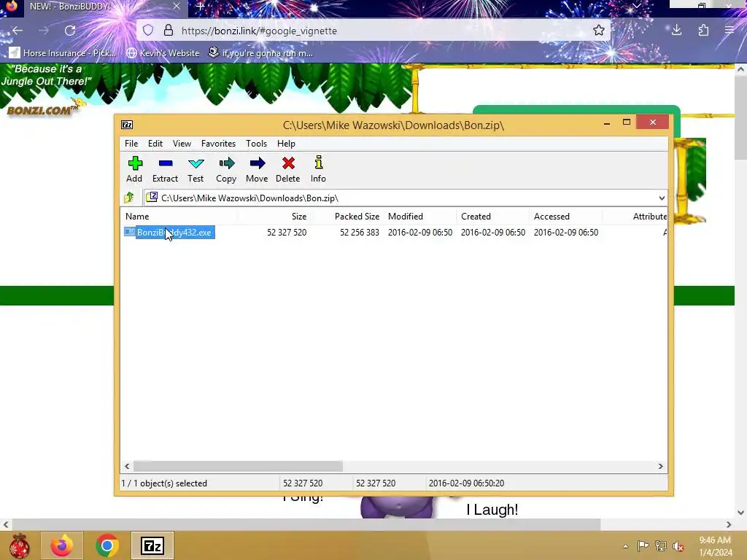Open the Info tool in 7-Zip
747x560 pixels.
[x=318, y=169]
